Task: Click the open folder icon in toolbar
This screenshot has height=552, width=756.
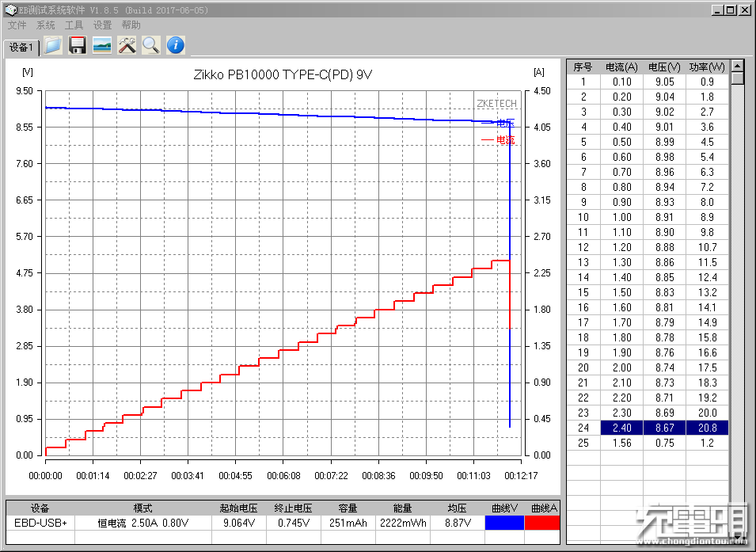Action: pos(52,45)
